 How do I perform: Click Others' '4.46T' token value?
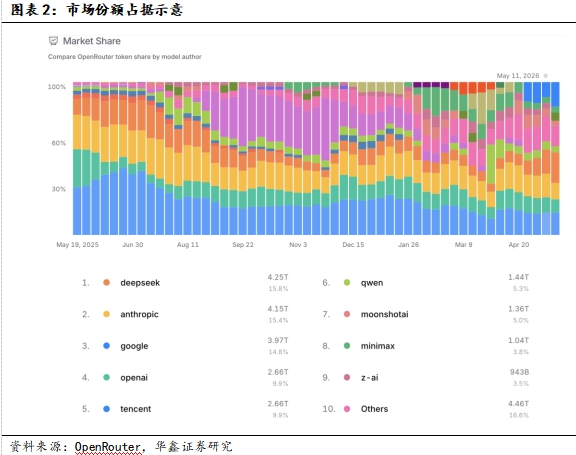pos(518,404)
